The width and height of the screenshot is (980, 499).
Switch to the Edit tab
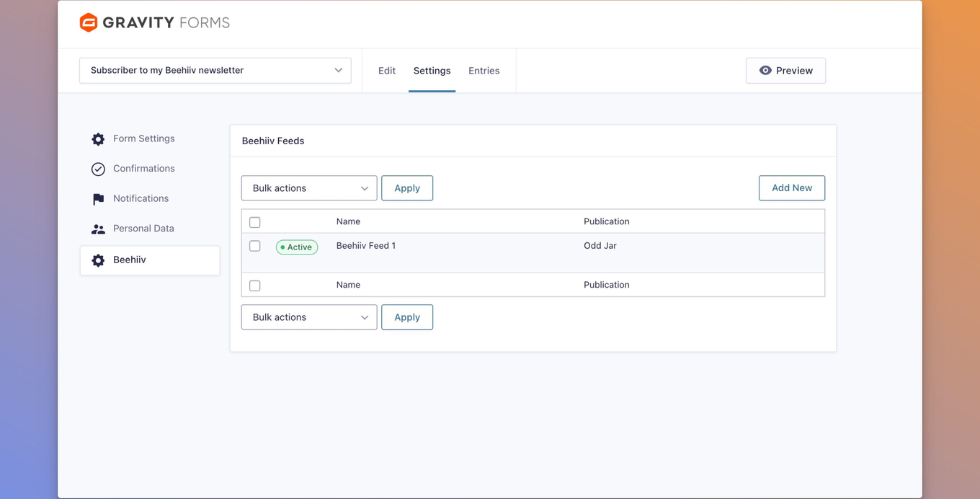(387, 71)
